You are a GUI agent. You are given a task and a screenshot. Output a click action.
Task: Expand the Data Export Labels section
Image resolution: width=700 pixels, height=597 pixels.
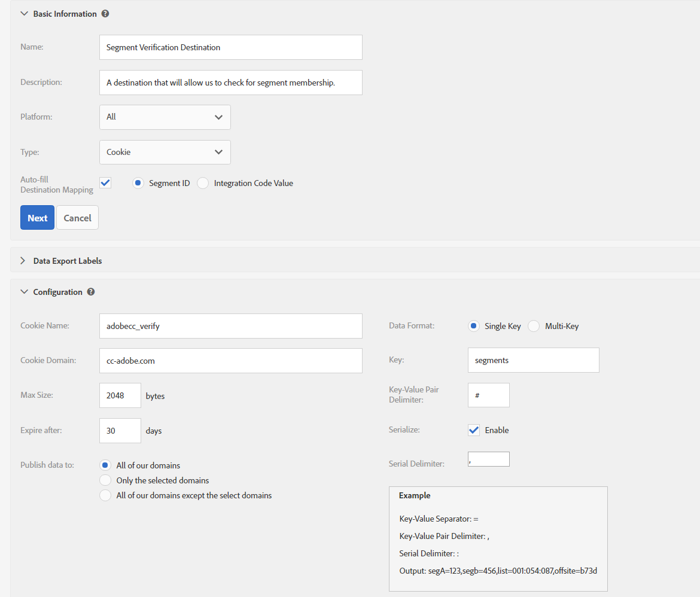(x=22, y=260)
